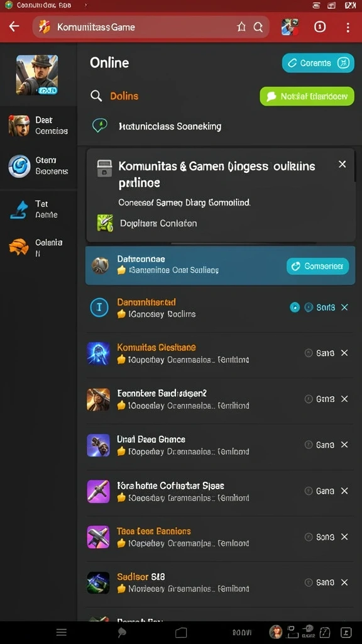Viewport: 362px width, 644px height.
Task: Open the soldier game thumbnail in sidebar
Action: (37, 75)
